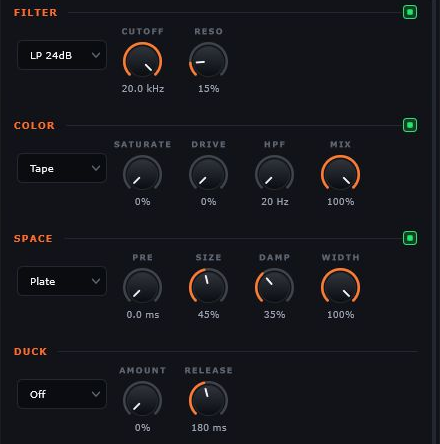Click the Duck RELEASE knob
440x444 pixels.
[x=208, y=400]
